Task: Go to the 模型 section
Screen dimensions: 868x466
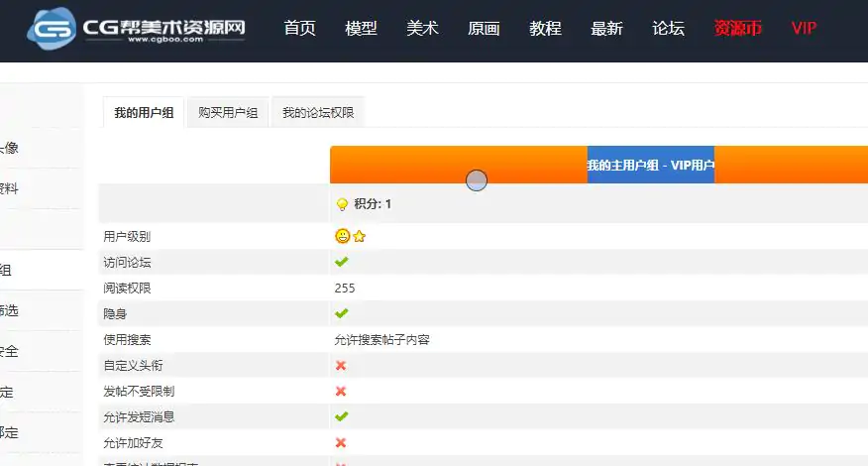Action: 361,29
